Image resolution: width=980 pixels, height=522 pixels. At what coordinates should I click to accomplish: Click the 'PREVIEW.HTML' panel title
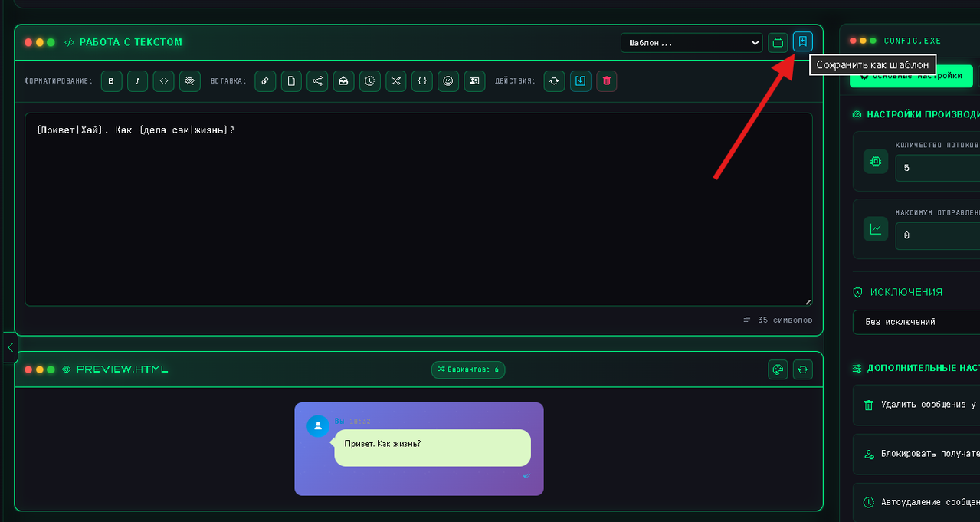(122, 369)
